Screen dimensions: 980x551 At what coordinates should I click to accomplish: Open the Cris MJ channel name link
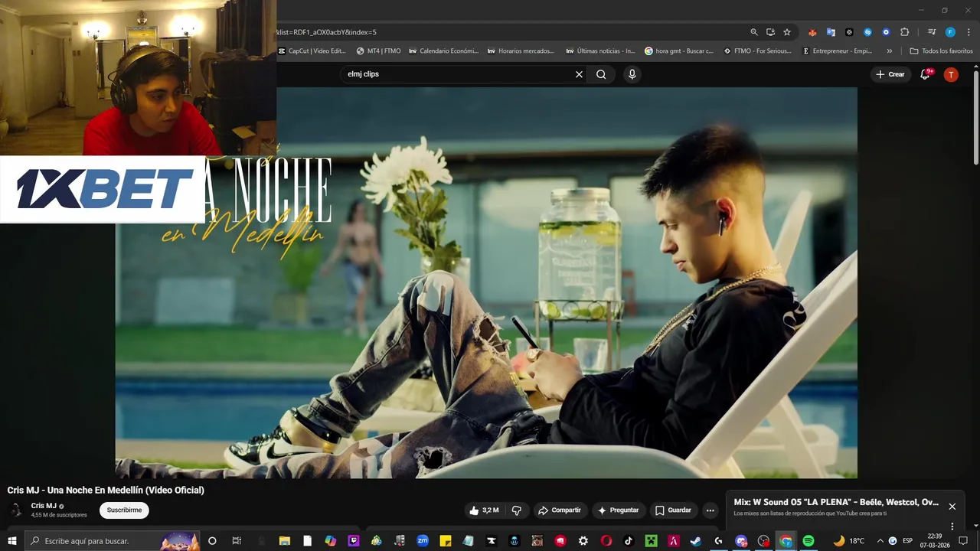pyautogui.click(x=44, y=506)
